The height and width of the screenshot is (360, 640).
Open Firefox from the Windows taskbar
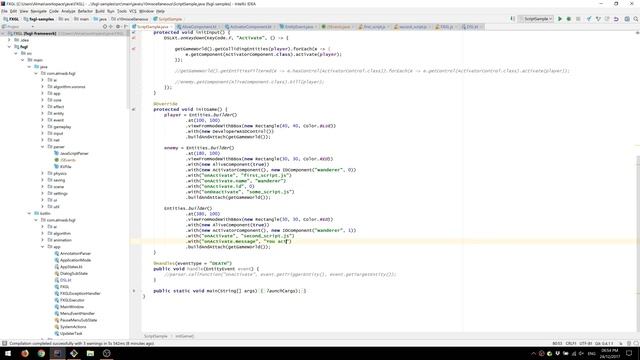(25, 353)
